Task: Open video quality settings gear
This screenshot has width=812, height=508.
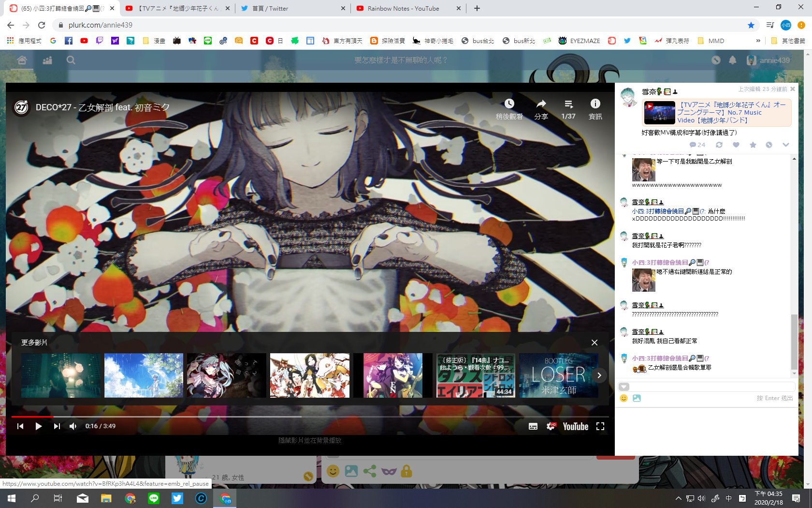Action: [551, 426]
